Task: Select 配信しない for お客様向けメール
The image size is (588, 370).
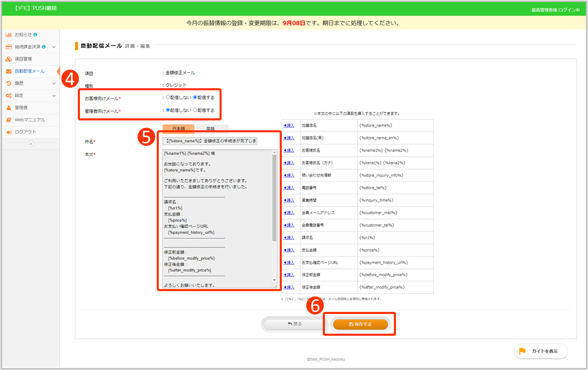Action: pos(168,97)
